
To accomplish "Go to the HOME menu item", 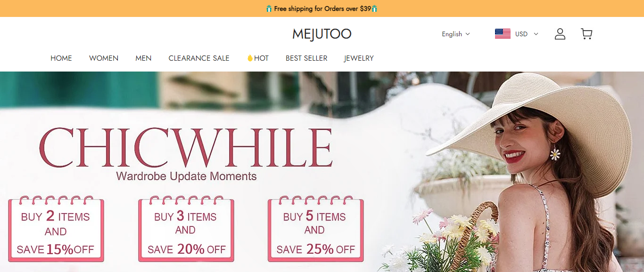I will pyautogui.click(x=61, y=58).
